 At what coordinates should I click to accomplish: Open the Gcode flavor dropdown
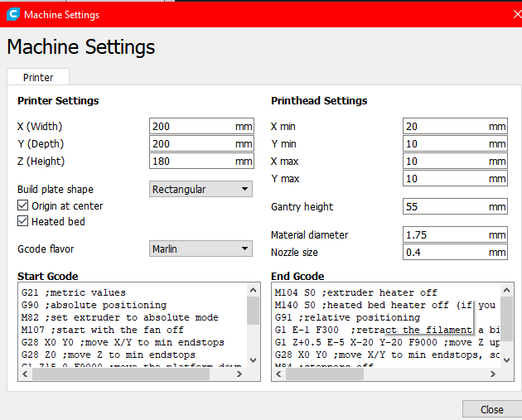tap(201, 248)
